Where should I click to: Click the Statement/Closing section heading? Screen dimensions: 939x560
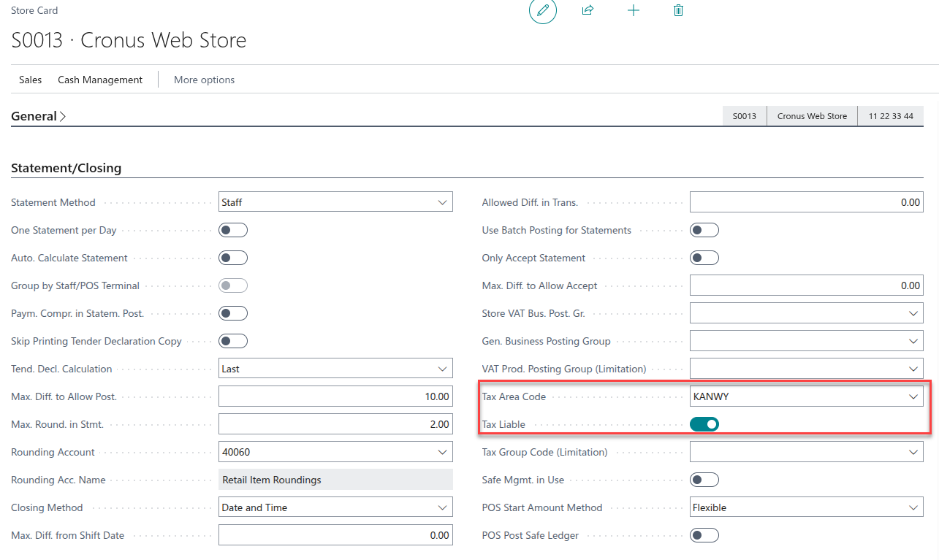click(66, 168)
